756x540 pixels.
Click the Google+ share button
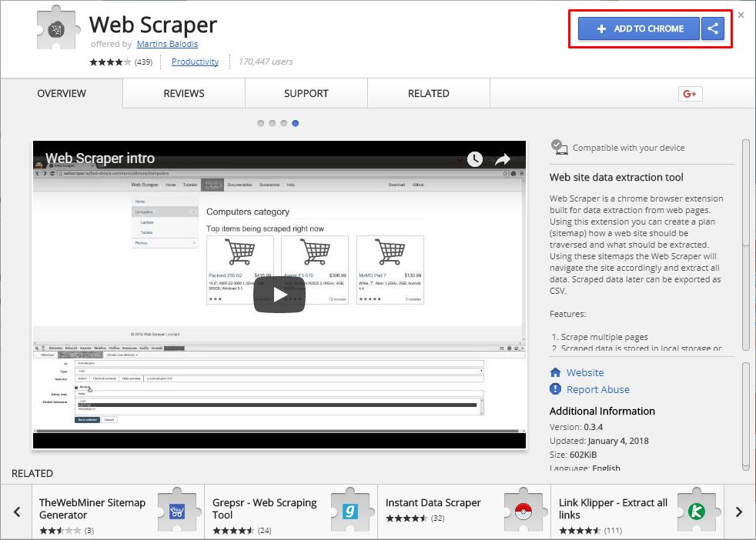pos(690,94)
